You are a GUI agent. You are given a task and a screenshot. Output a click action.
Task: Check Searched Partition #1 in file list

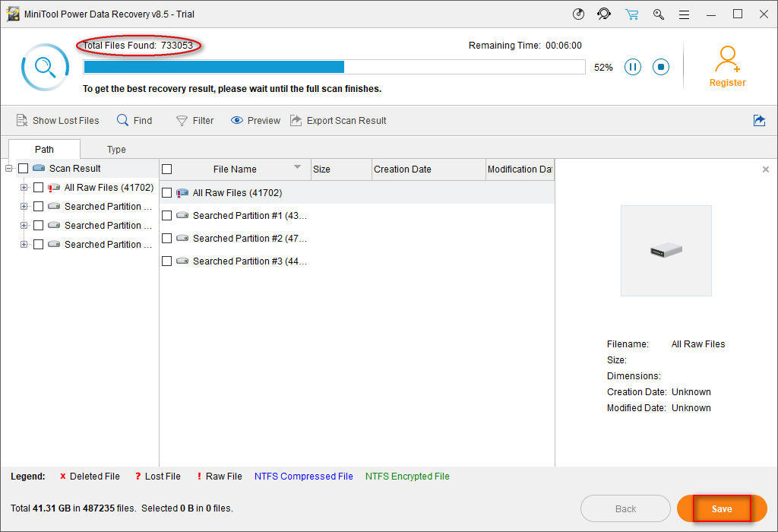click(166, 215)
